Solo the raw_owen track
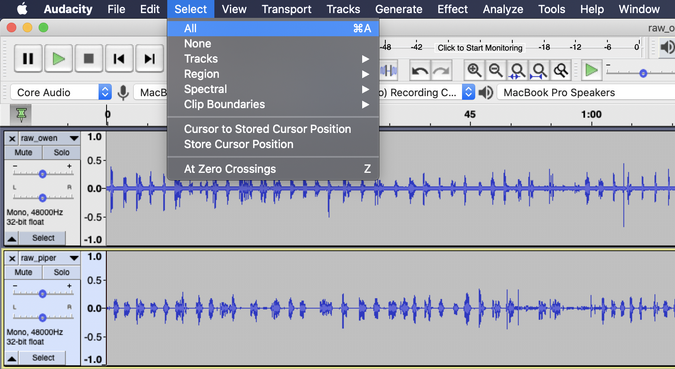This screenshot has width=675, height=369. point(62,152)
